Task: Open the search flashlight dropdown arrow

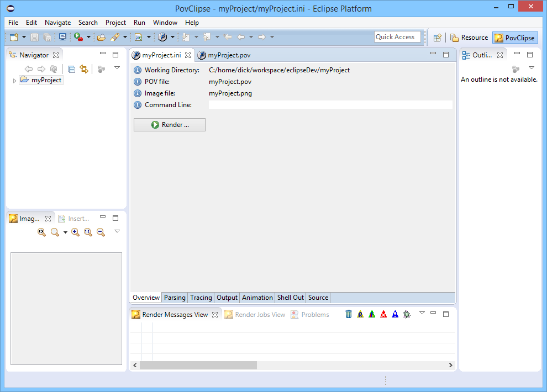Action: pyautogui.click(x=125, y=37)
